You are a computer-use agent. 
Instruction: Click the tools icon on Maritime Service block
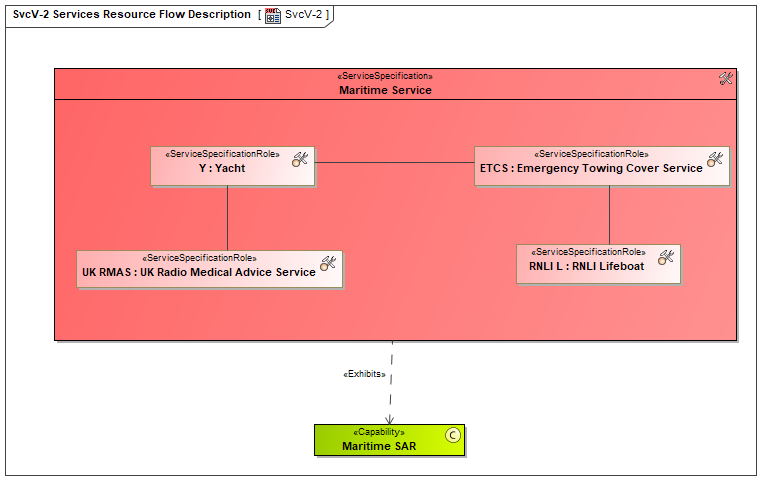click(x=726, y=78)
